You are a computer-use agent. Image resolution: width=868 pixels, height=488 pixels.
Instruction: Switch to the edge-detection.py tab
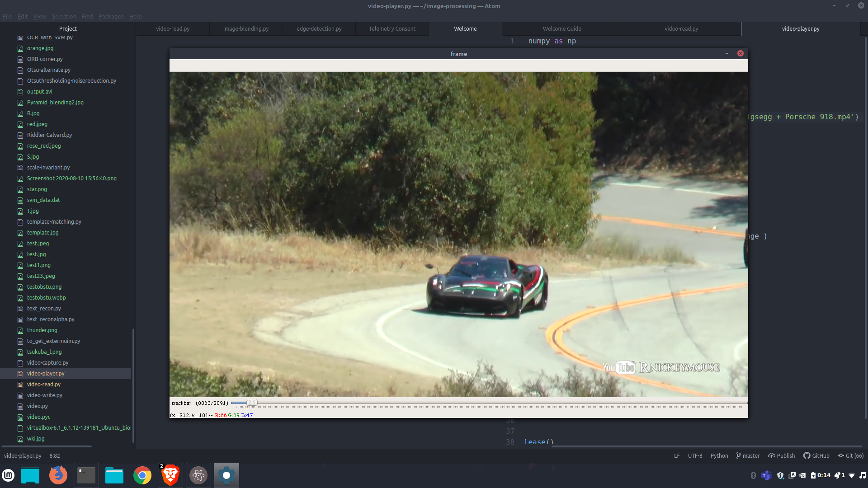[319, 29]
